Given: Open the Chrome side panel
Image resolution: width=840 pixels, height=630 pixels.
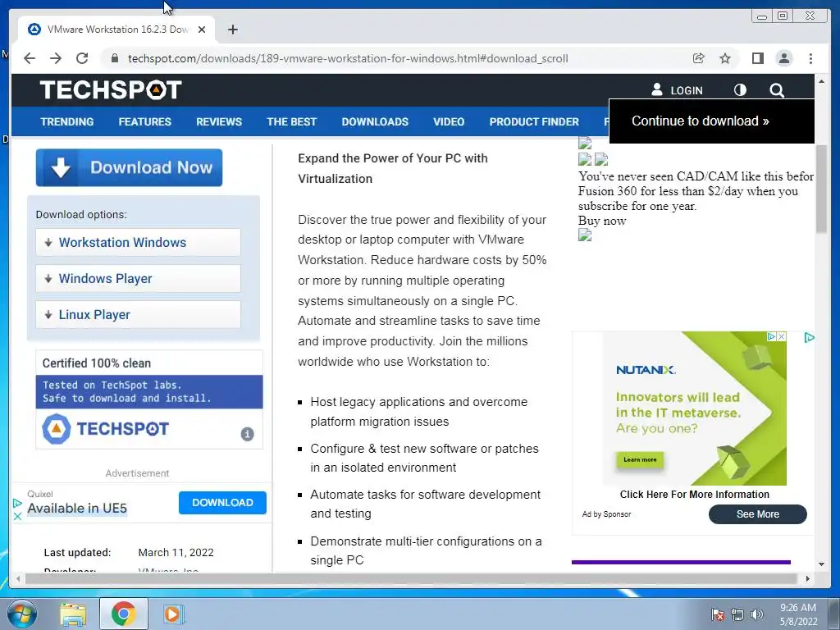Looking at the screenshot, I should point(757,58).
